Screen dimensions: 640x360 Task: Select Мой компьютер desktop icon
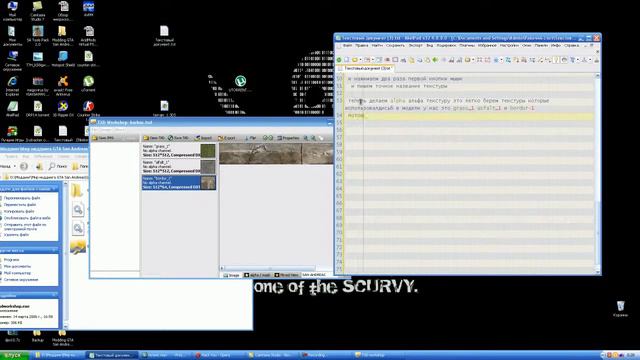click(12, 11)
